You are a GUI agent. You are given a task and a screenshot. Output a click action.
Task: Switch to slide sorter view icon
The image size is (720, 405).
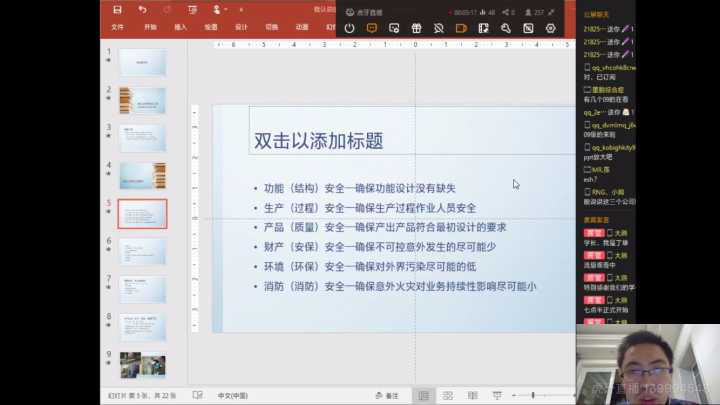point(448,396)
